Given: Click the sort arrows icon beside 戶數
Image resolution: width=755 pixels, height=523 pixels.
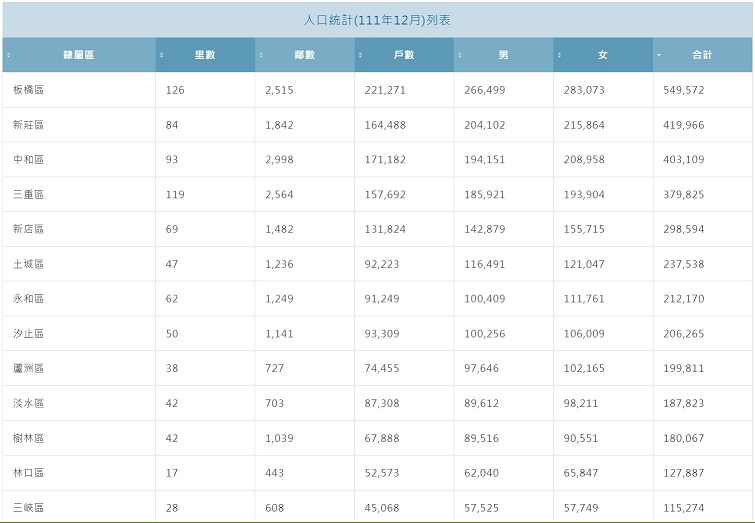Looking at the screenshot, I should tap(360, 55).
